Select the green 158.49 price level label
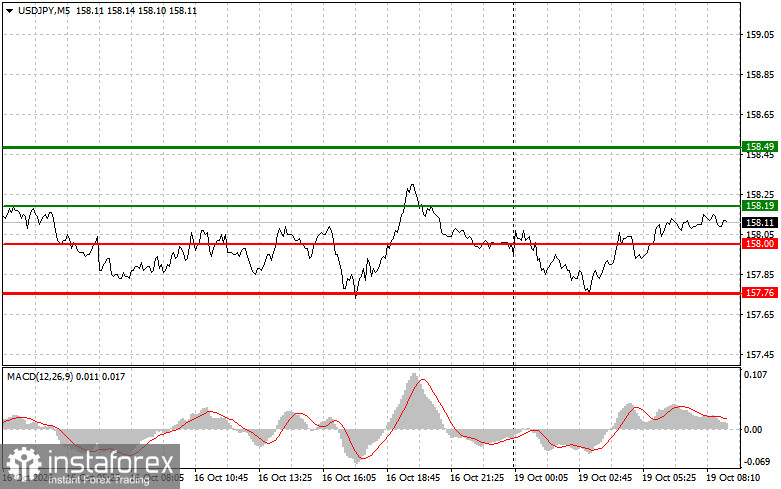The height and width of the screenshot is (489, 781). (x=760, y=146)
